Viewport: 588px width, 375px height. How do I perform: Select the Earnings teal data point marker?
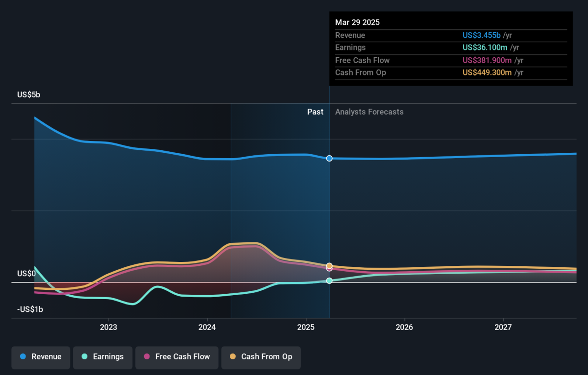pyautogui.click(x=329, y=281)
